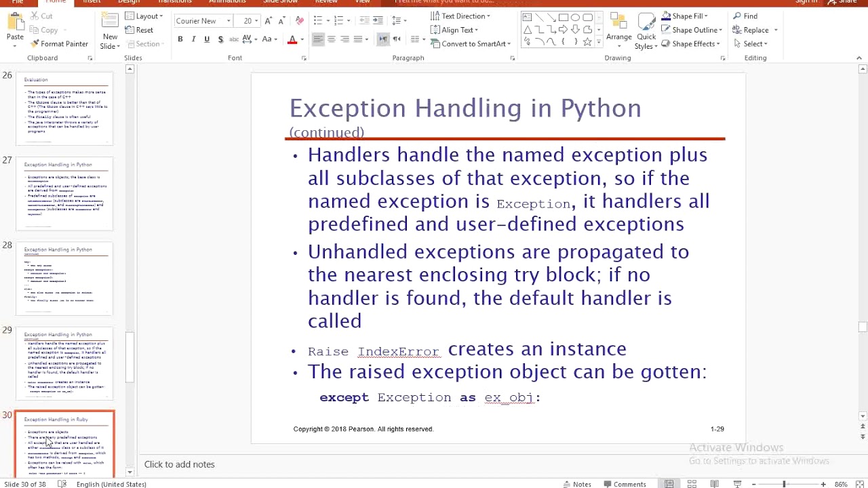Open the Insert ribbon tab
The height and width of the screenshot is (488, 868).
coord(92,2)
